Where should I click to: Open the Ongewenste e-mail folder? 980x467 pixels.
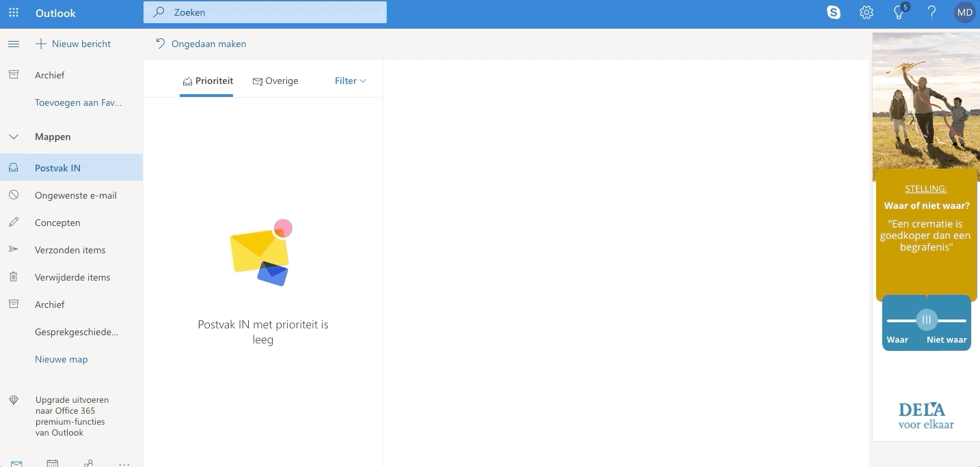[75, 195]
